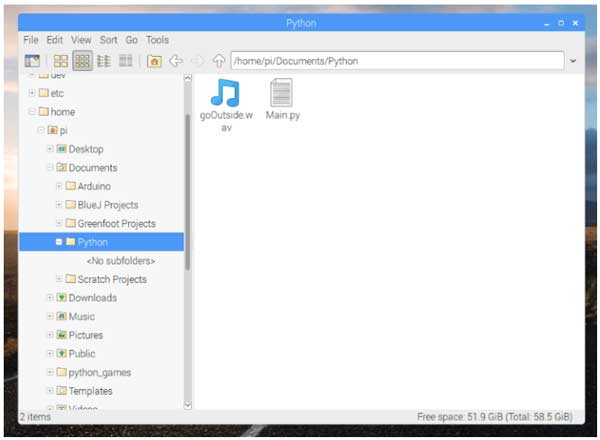
Task: Select the Main.py file icon
Action: tap(282, 93)
